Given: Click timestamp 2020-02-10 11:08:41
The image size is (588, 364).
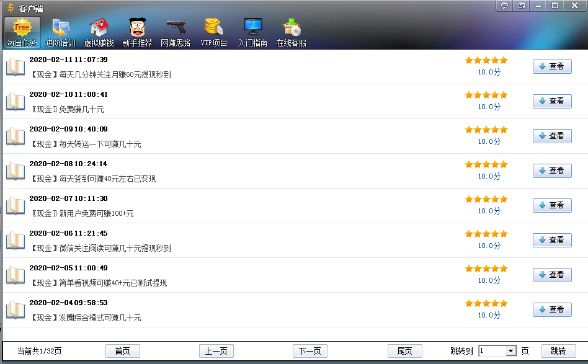Looking at the screenshot, I should coord(69,94).
